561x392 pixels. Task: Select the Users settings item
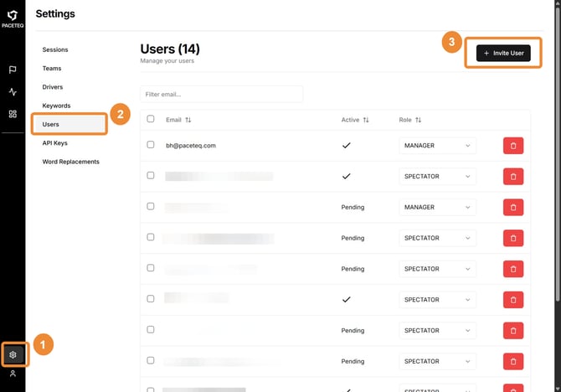(x=69, y=124)
